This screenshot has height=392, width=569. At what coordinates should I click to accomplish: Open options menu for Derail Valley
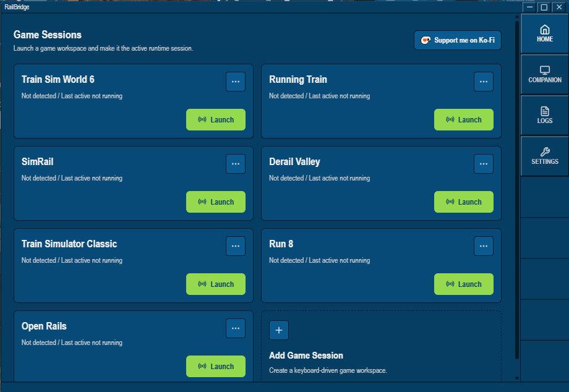[484, 164]
